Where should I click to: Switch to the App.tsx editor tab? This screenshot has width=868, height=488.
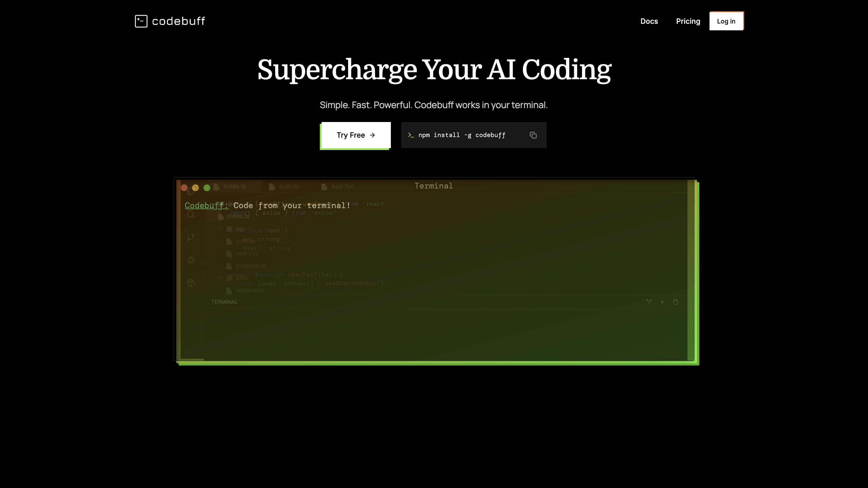342,186
